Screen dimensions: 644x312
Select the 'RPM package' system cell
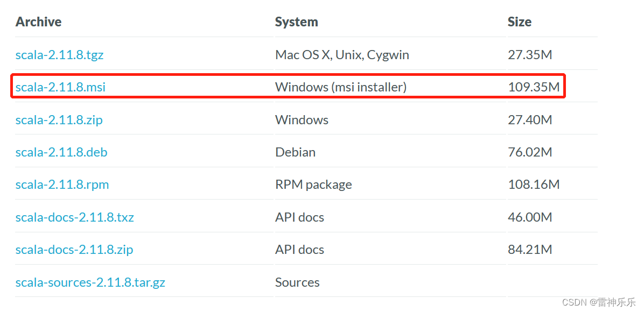point(313,185)
